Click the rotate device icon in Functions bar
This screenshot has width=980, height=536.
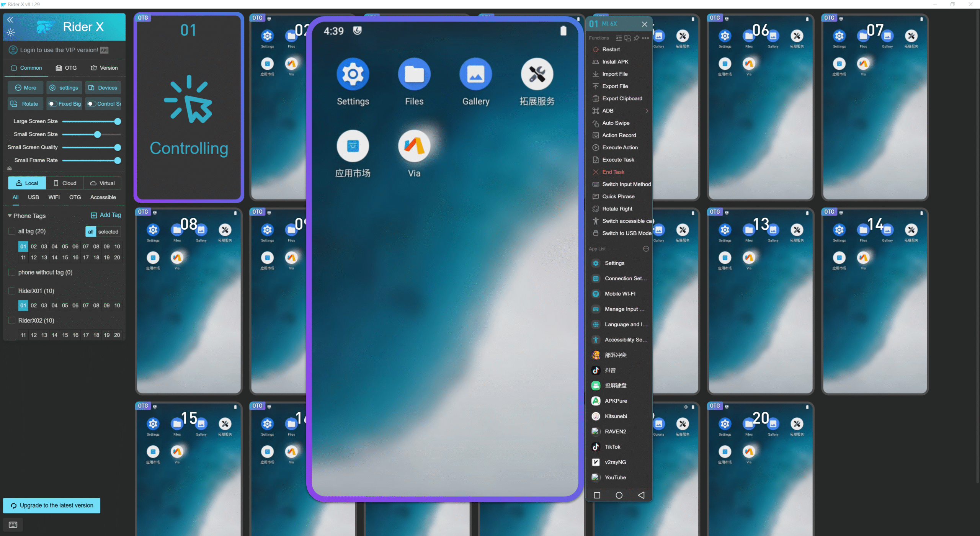627,38
